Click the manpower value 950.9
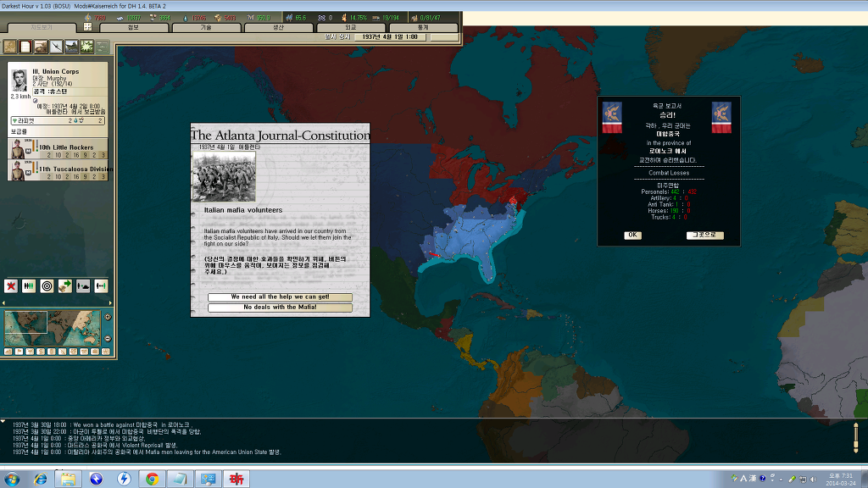This screenshot has height=488, width=868. click(x=263, y=18)
